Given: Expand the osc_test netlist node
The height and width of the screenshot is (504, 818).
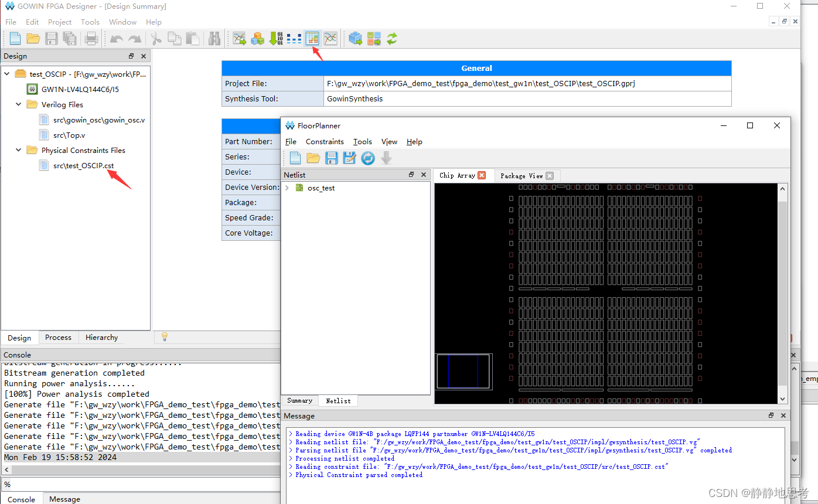Looking at the screenshot, I should pyautogui.click(x=287, y=188).
